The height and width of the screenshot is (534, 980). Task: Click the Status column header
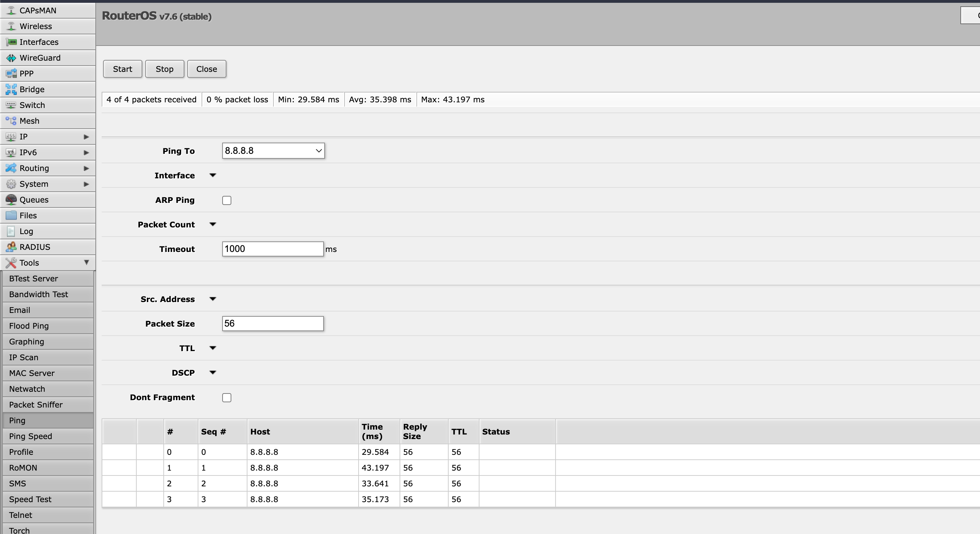tap(517, 432)
